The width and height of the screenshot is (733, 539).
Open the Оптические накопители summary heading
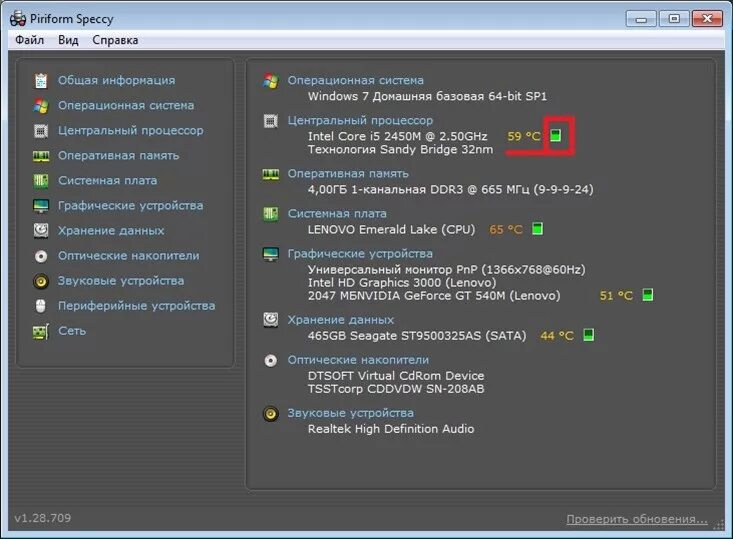click(358, 360)
